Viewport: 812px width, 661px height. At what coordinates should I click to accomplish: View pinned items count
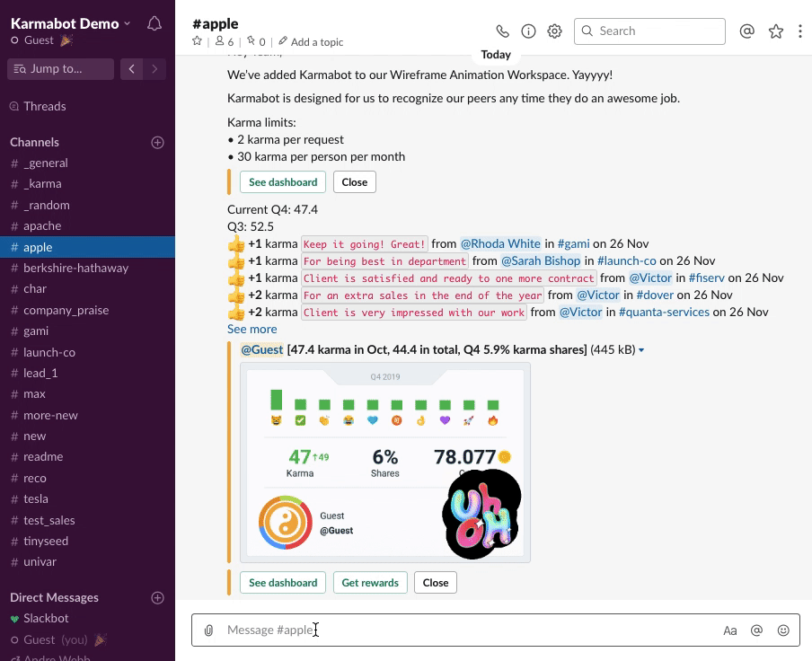tap(256, 42)
